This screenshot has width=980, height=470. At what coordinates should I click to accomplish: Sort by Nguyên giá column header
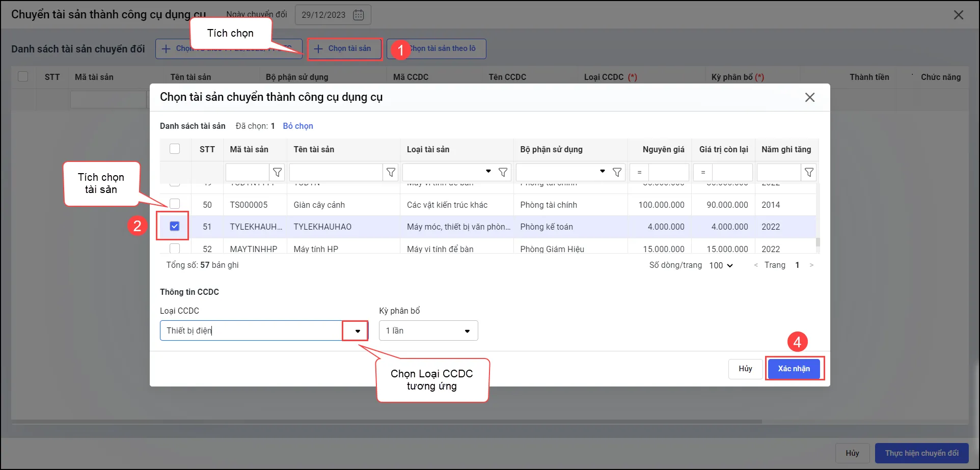(663, 149)
